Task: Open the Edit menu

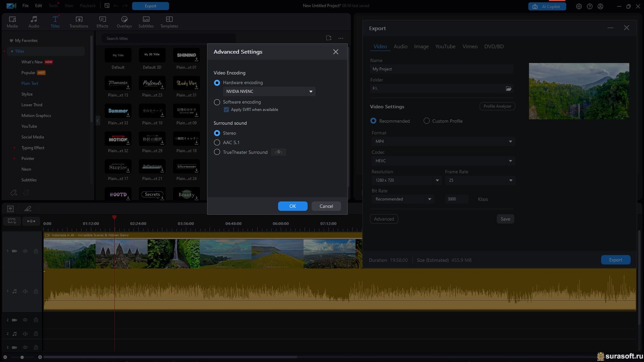Action: (38, 6)
